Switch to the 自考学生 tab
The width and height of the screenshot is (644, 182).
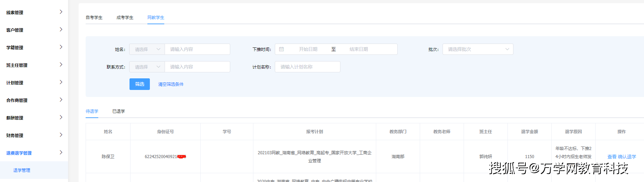94,18
